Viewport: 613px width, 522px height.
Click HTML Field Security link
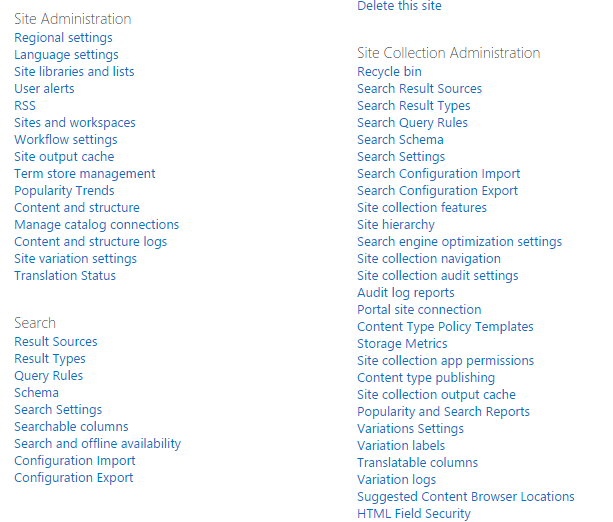tap(413, 514)
